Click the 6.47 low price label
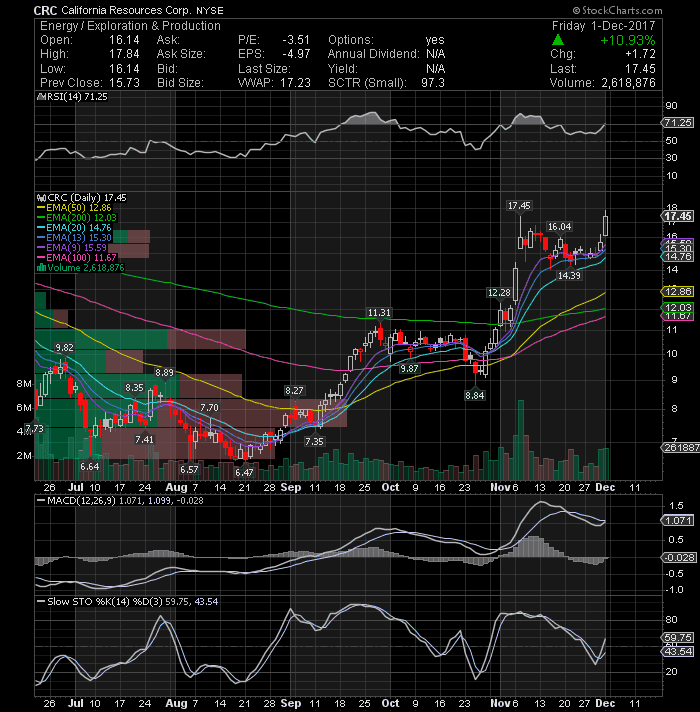The image size is (700, 712). tap(244, 472)
